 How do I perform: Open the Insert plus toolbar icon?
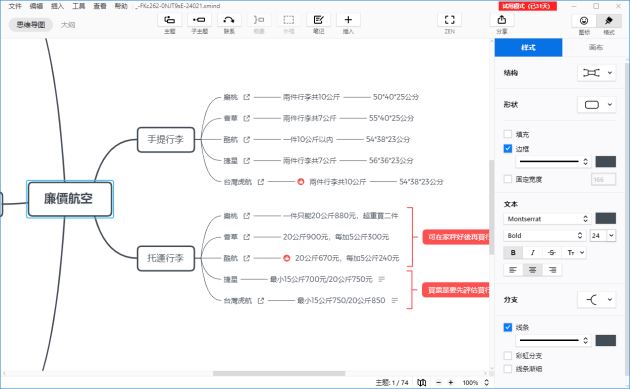click(x=348, y=20)
